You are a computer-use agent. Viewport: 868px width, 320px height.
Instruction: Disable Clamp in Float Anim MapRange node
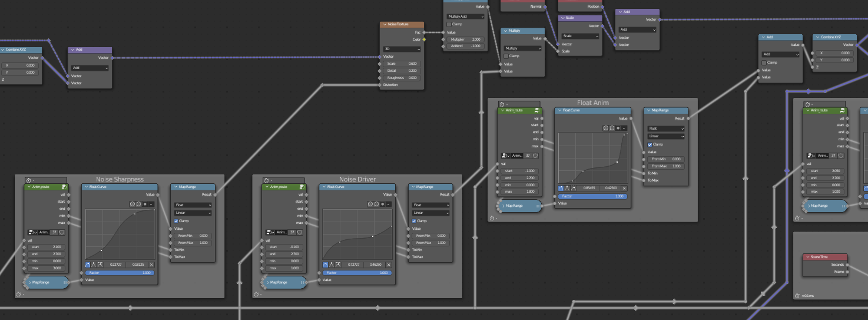(x=650, y=144)
